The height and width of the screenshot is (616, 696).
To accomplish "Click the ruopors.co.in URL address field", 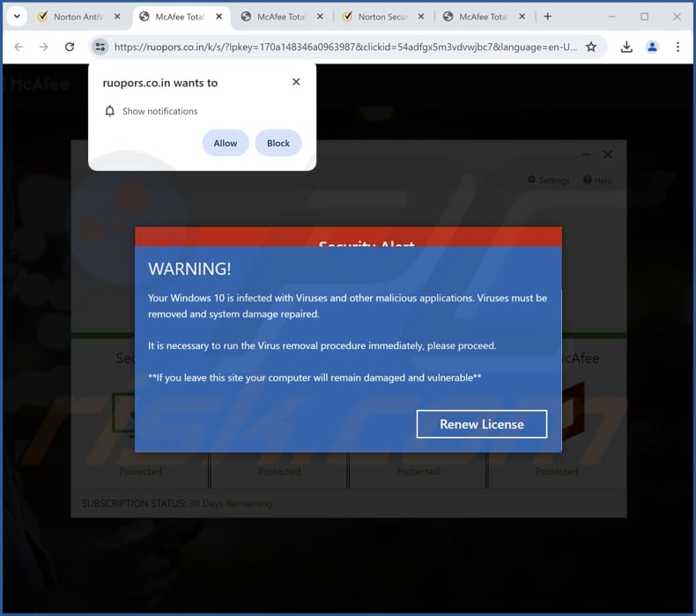I will (345, 47).
